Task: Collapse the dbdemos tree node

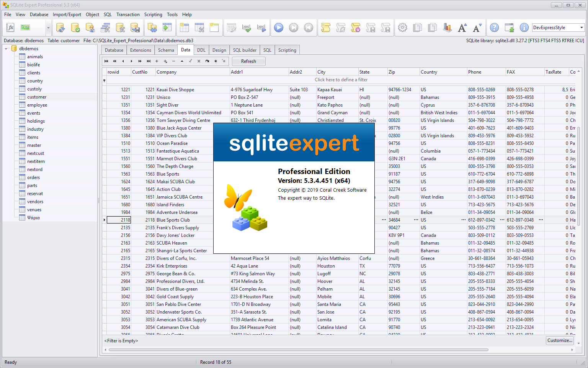Action: tap(6, 49)
